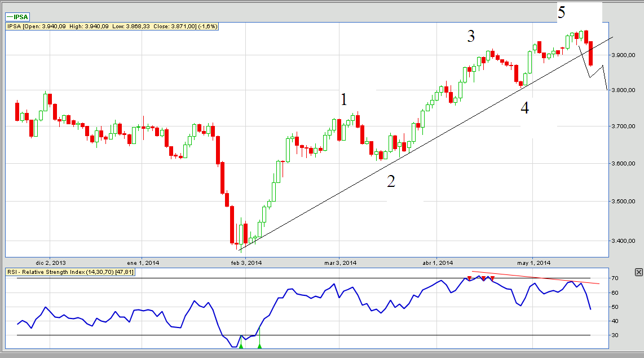Click the RSI 60 level label
644x358 pixels.
coord(615,293)
